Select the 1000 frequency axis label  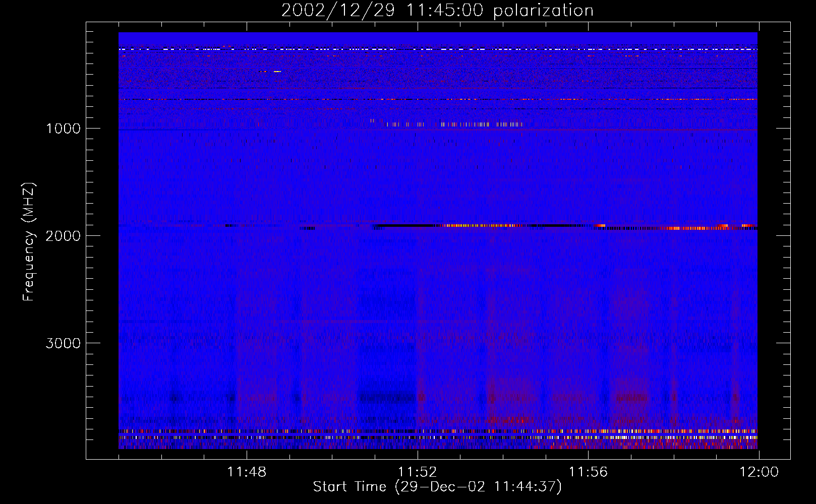[63, 129]
